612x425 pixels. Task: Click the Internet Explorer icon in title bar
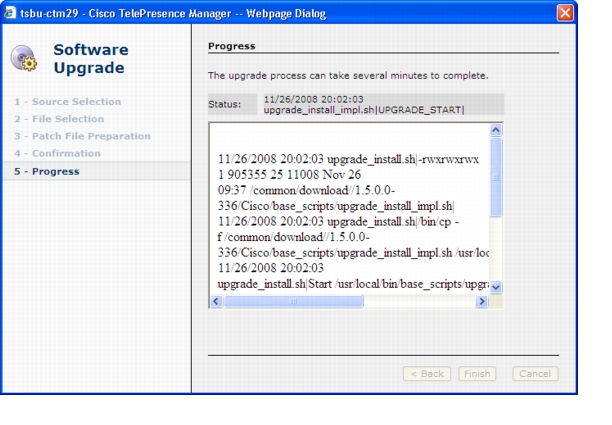coord(10,12)
